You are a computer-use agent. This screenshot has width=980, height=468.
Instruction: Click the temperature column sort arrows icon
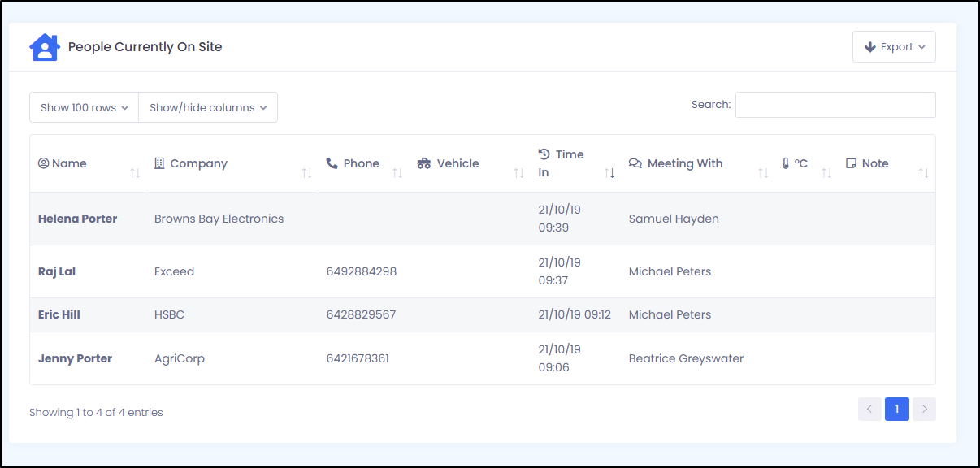pyautogui.click(x=826, y=173)
